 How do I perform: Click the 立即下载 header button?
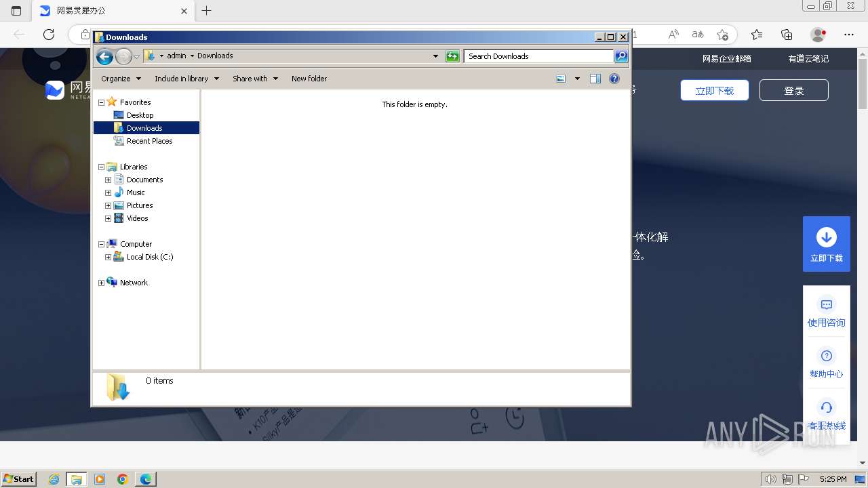pos(715,90)
